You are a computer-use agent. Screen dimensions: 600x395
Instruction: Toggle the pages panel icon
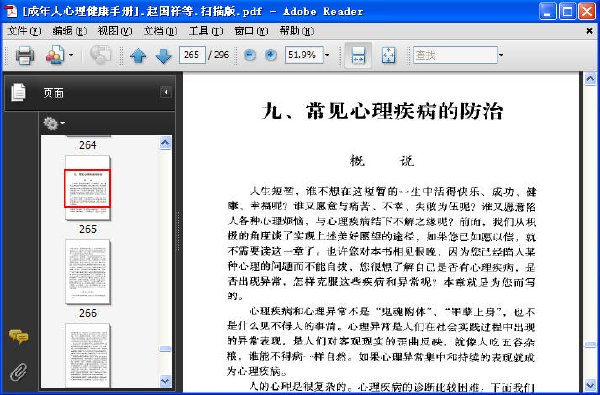18,93
